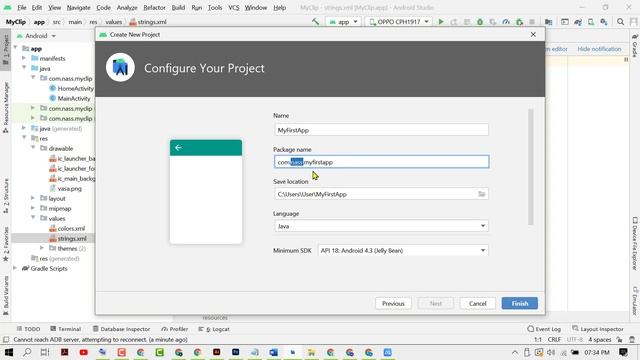Open the Build Variants side tab
Image resolution: width=640 pixels, height=360 pixels.
[x=6, y=295]
